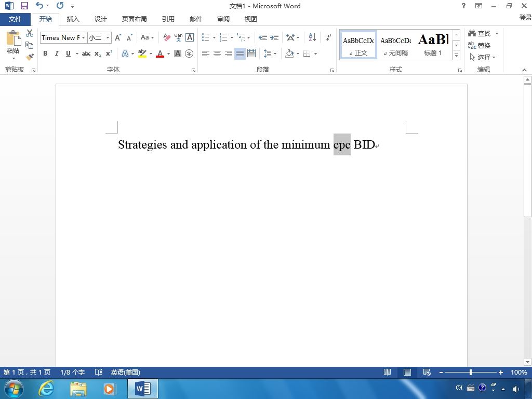
Task: Switch to Web Layout view
Action: coord(427,372)
